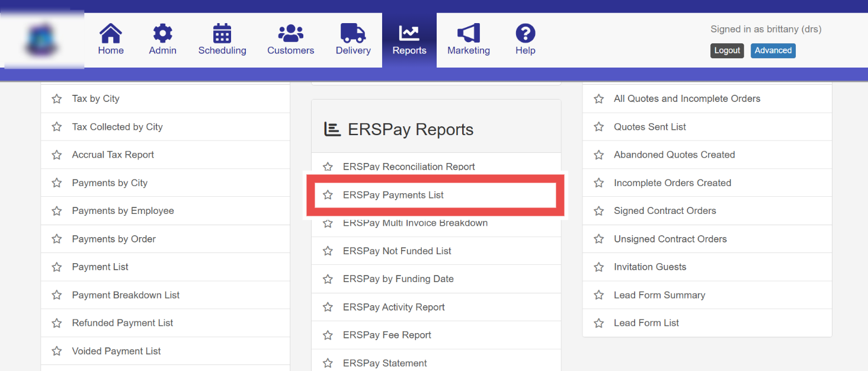Viewport: 868px width, 371px height.
Task: Toggle star on Refunded Payment List
Action: (57, 323)
